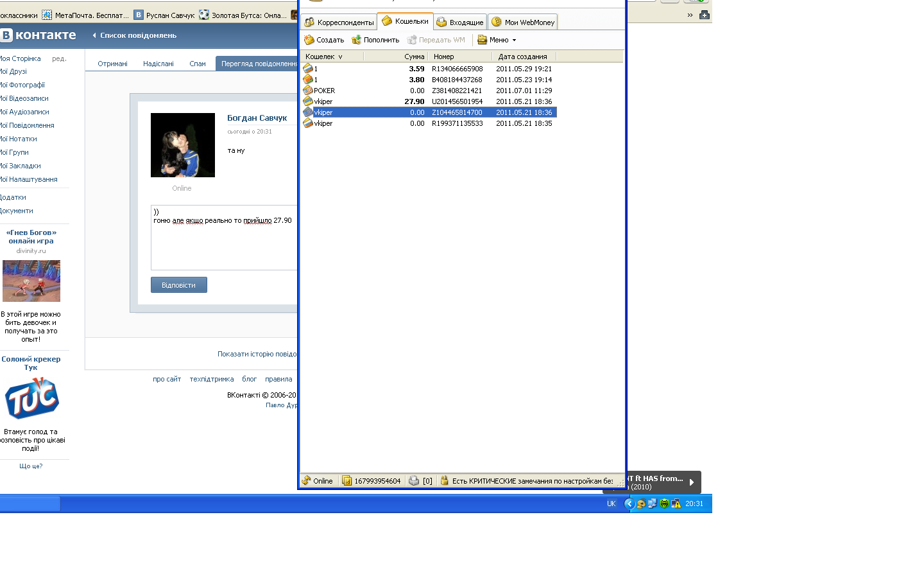Screen dimensions: 924x578
Task: Click the ред. edit link
Action: click(59, 58)
